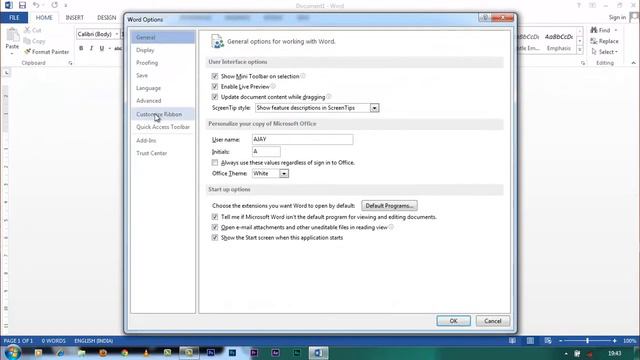Click the Word Options help question icon

485,18
